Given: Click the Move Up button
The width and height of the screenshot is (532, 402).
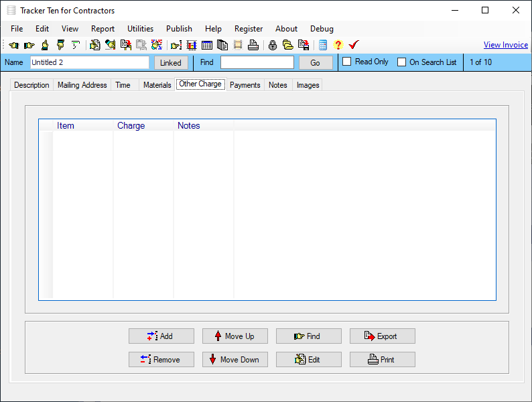Looking at the screenshot, I should tap(235, 336).
